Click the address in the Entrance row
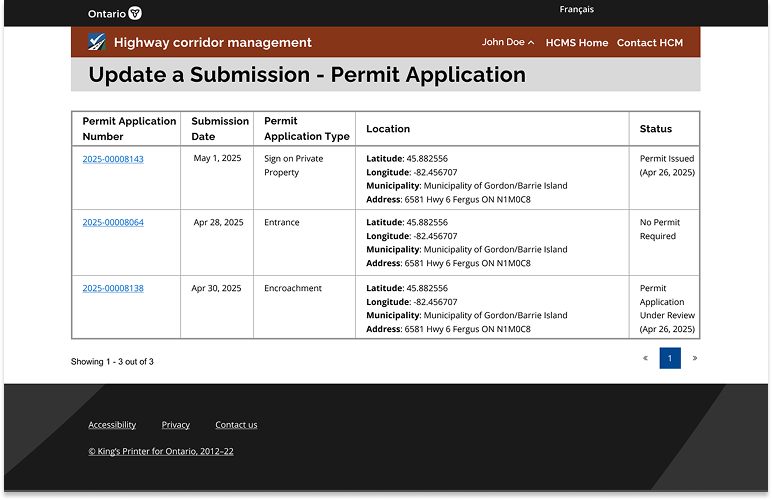 [449, 263]
